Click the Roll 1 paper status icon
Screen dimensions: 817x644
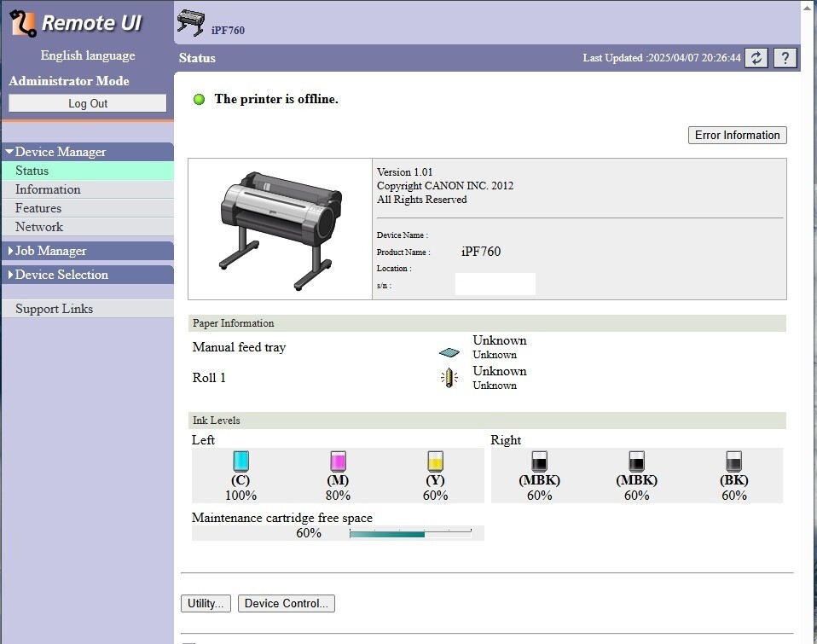[449, 378]
